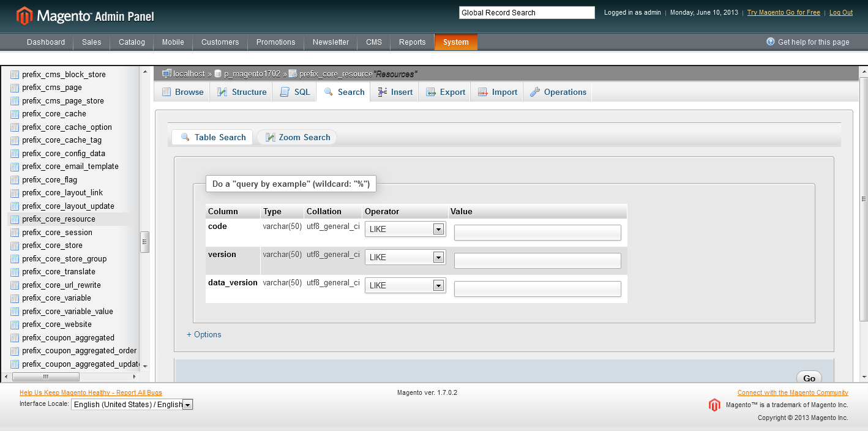Change the Interface Locale dropdown
This screenshot has height=431, width=868.
tap(186, 404)
